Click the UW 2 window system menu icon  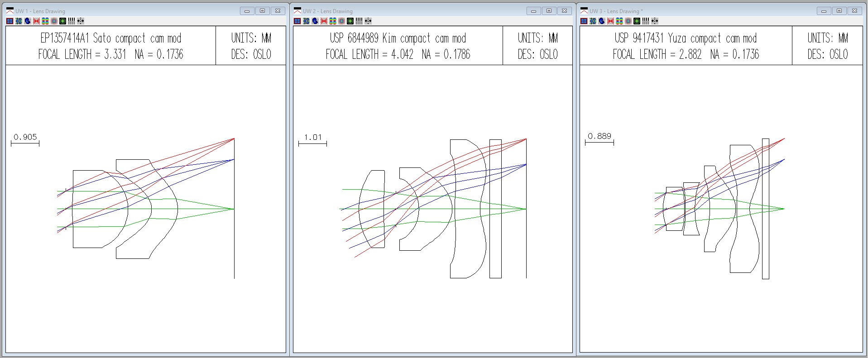click(297, 11)
